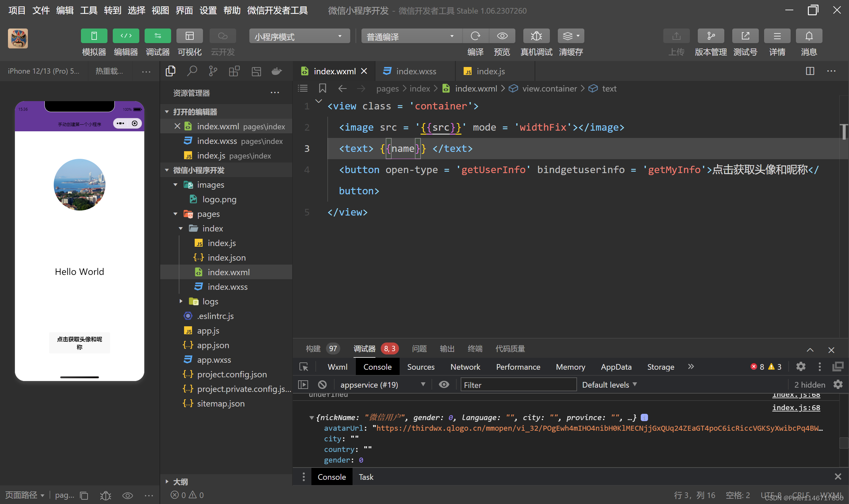Viewport: 849px width, 504px height.
Task: Click the index.js:68 source link
Action: click(796, 408)
